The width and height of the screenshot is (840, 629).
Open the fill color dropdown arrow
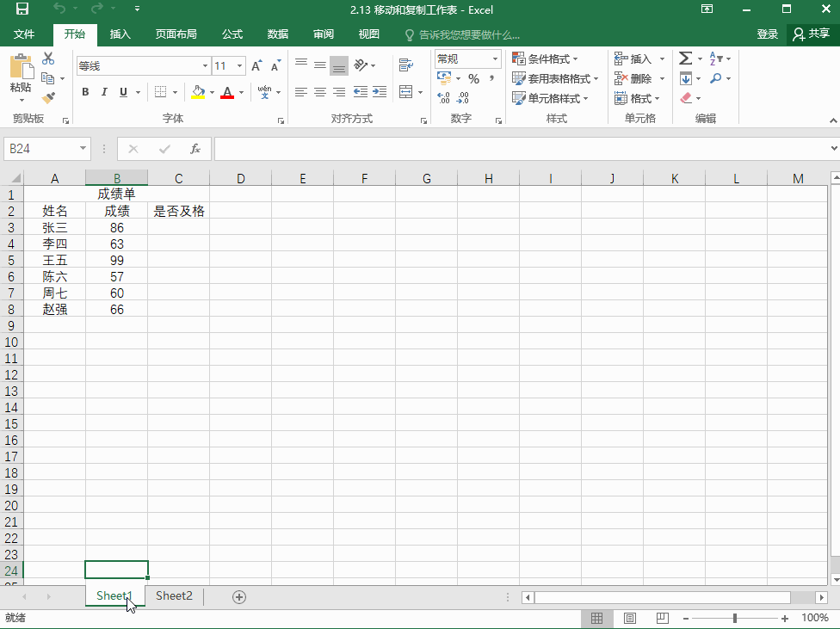[x=211, y=93]
